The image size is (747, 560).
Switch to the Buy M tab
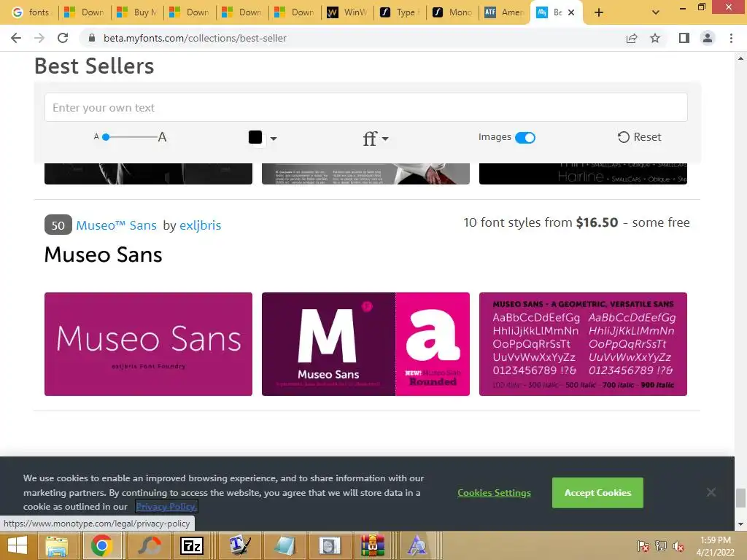pos(137,12)
